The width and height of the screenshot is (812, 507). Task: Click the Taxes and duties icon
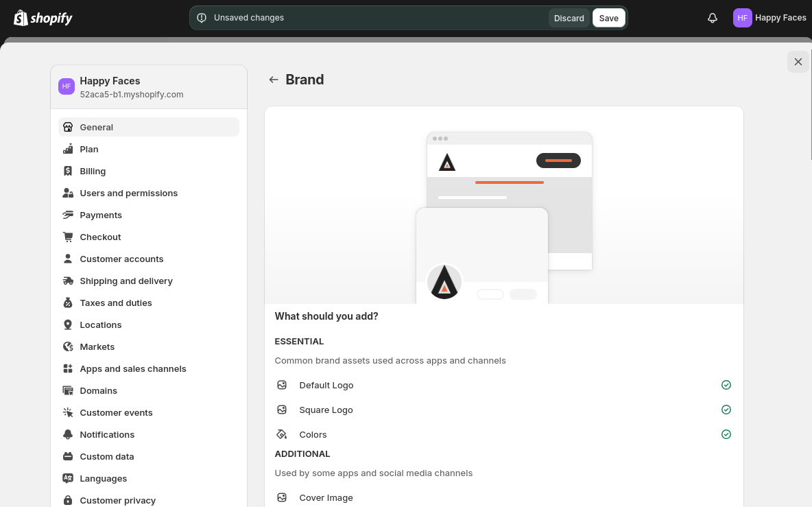[x=68, y=303]
